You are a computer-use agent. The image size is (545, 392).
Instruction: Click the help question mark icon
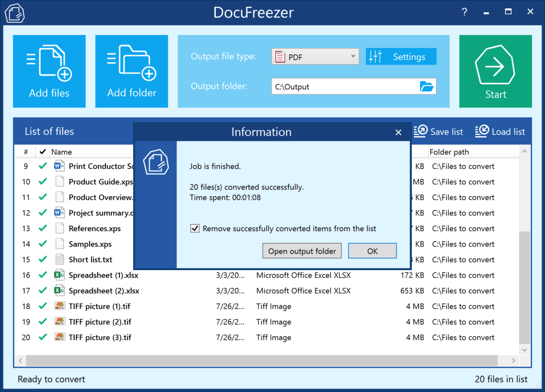tap(465, 12)
